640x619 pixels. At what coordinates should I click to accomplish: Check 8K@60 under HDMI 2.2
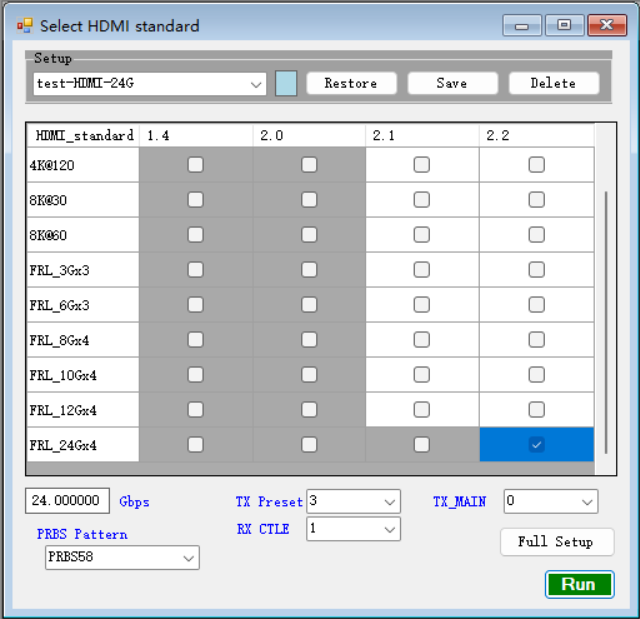[x=536, y=235]
